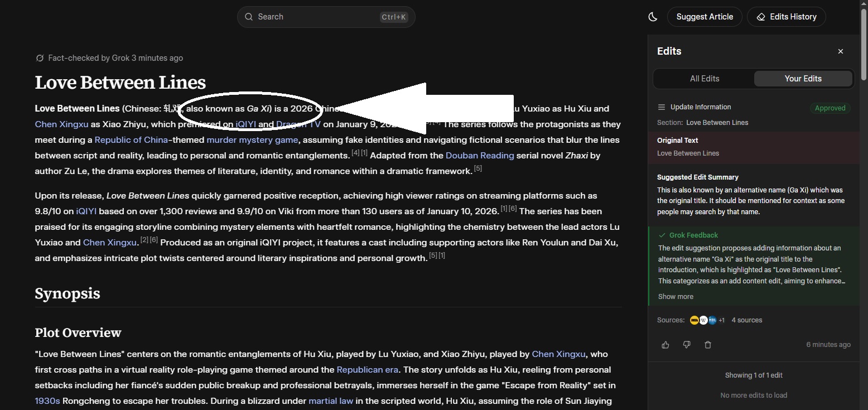Close the Edits panel

tap(841, 51)
